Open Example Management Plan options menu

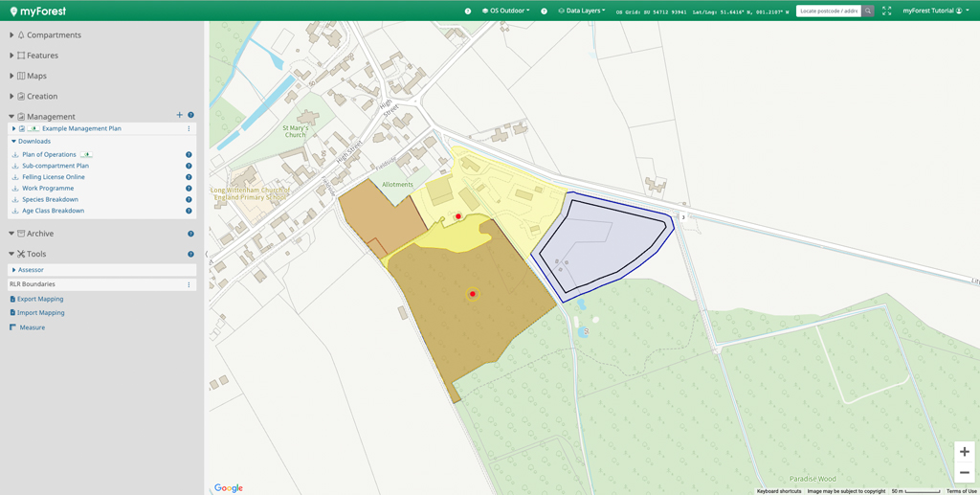[x=189, y=128]
